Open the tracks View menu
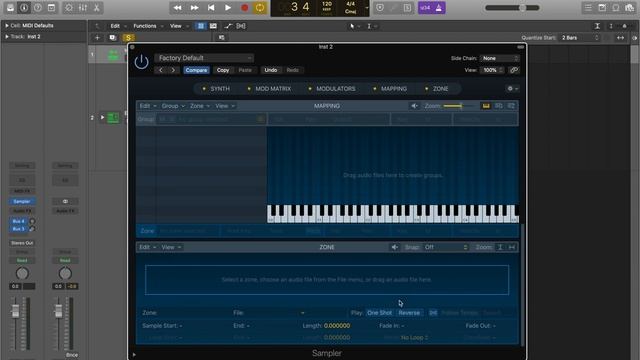 coord(179,26)
